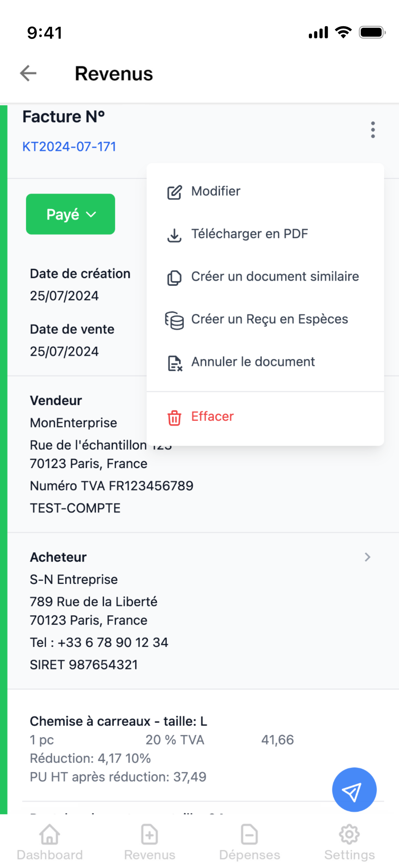Screen dimensions: 399x868
Task: Click the duplicate document icon
Action: click(x=174, y=277)
